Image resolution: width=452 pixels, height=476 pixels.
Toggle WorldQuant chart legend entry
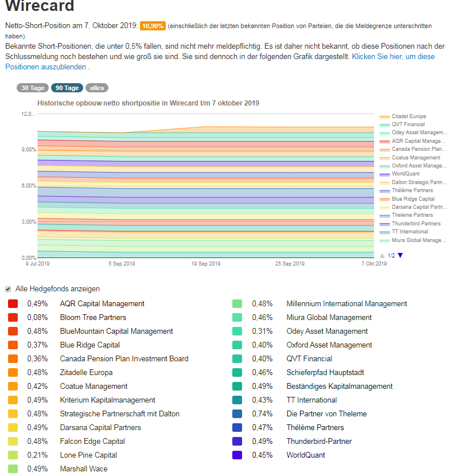point(399,174)
